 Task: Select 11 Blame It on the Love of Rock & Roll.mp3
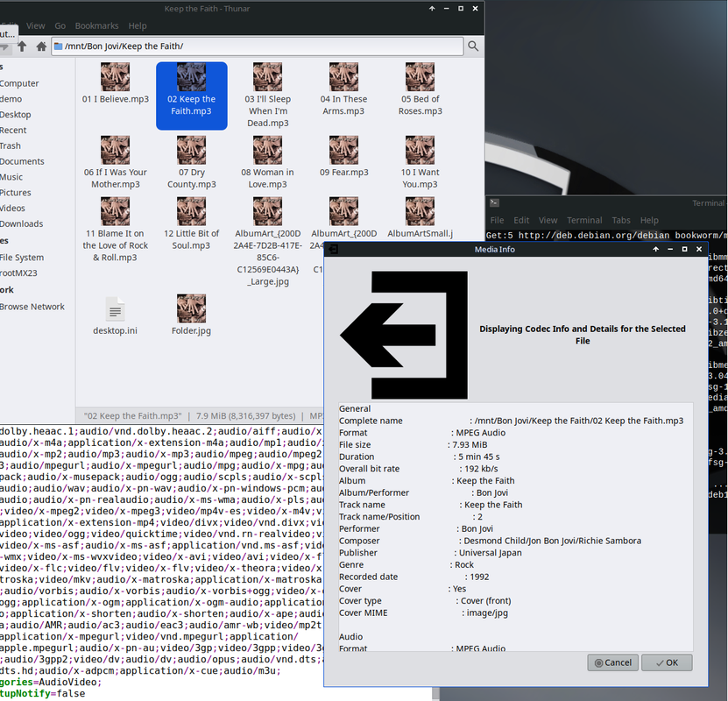[x=115, y=230]
